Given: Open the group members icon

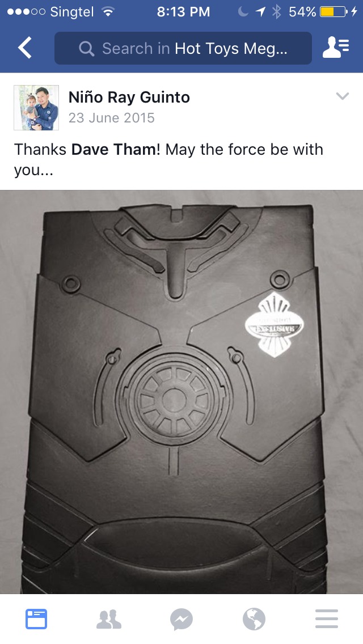Looking at the screenshot, I should (336, 47).
